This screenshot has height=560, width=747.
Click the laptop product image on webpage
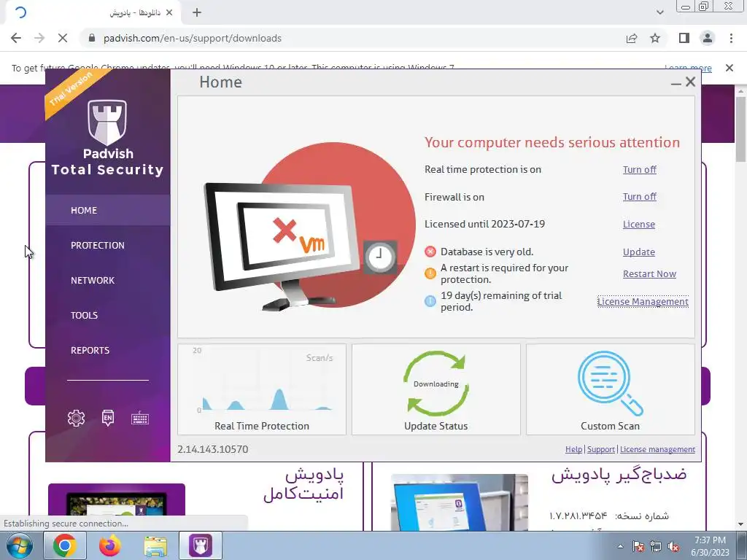pos(460,502)
